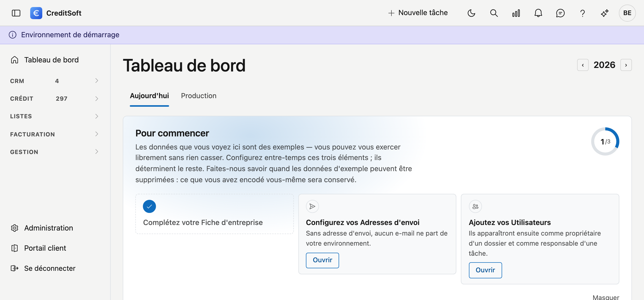644x300 pixels.
Task: Expand the LISTES section
Action: [54, 116]
